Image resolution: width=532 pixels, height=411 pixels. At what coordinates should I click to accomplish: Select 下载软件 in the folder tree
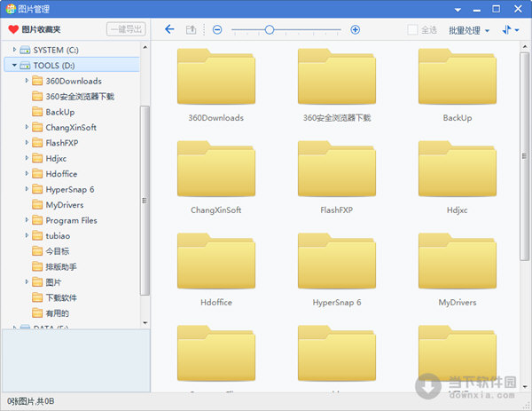[x=61, y=298]
